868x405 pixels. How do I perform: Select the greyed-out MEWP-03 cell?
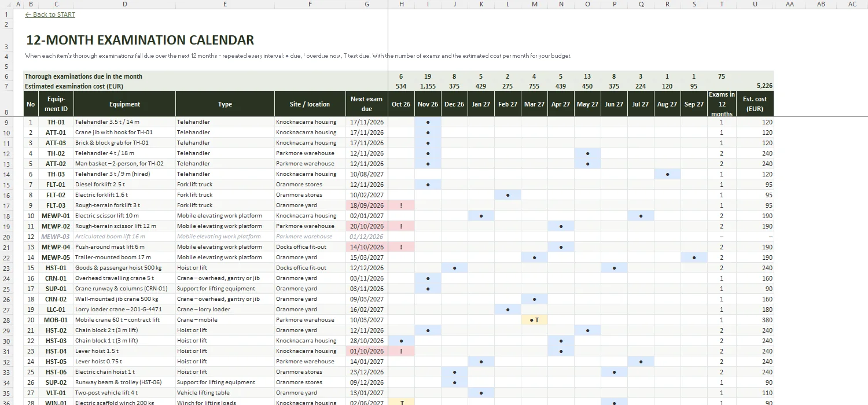pos(56,237)
